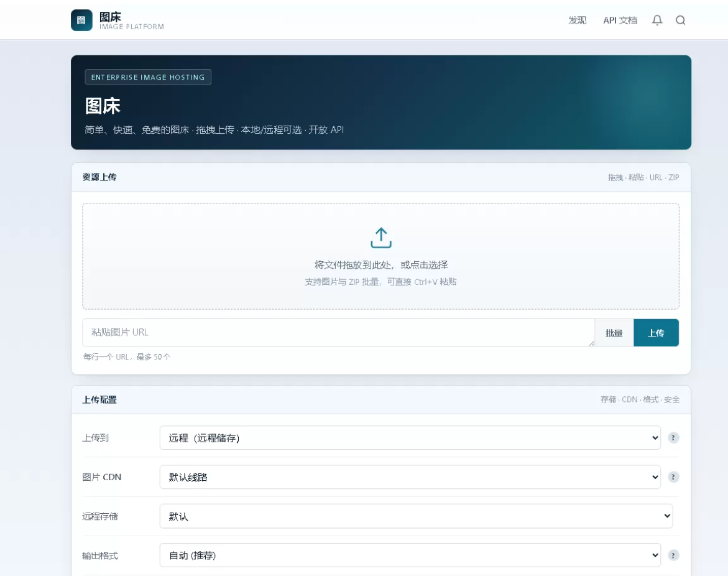Click the 批量 button
This screenshot has width=728, height=576.
coord(614,333)
